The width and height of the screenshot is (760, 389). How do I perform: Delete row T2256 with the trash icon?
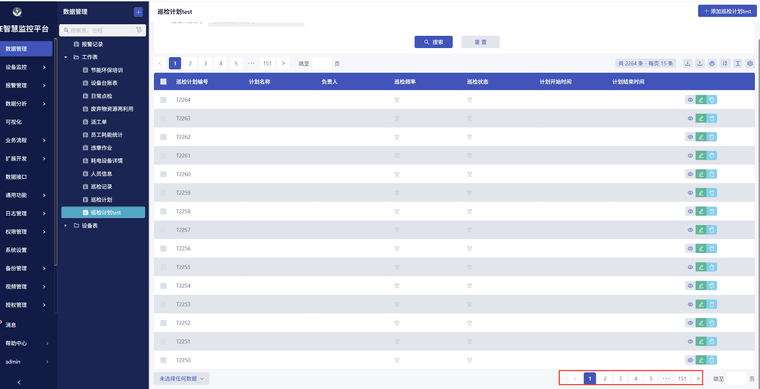coord(712,249)
